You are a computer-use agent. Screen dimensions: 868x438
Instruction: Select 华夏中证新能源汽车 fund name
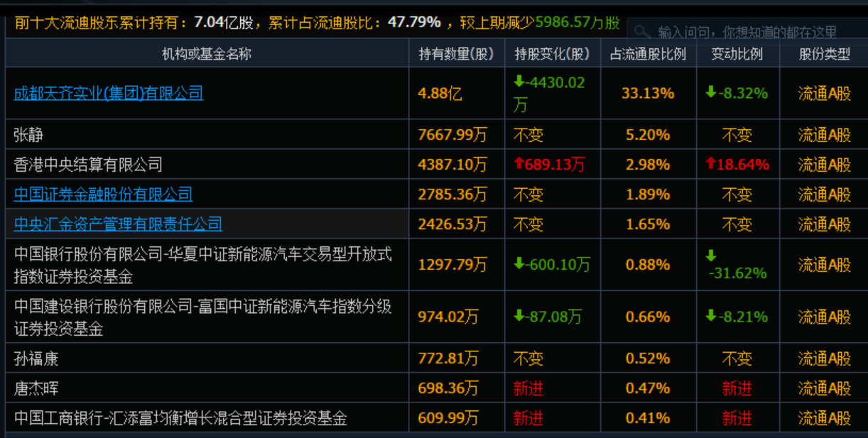click(203, 264)
